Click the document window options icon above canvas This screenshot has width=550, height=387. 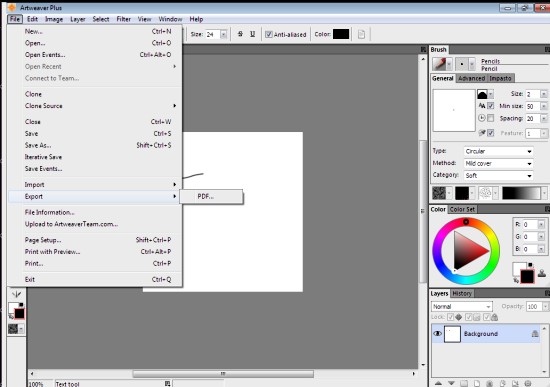tap(423, 49)
